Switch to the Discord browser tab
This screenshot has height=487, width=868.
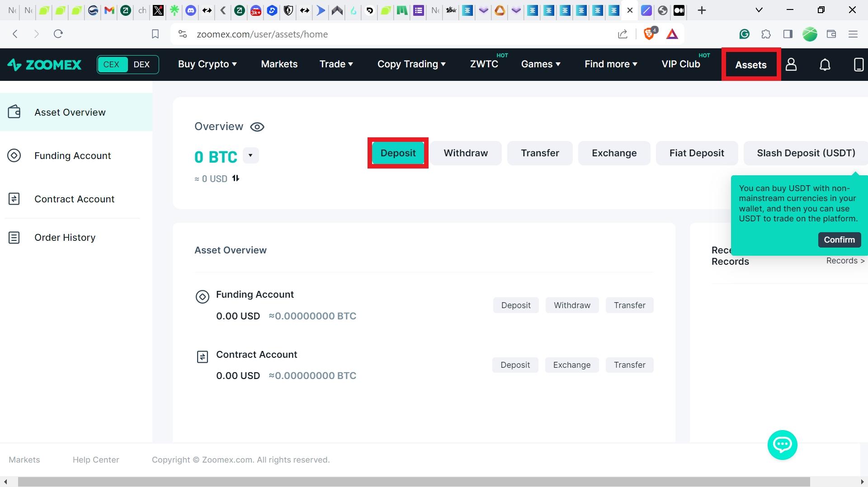click(191, 10)
